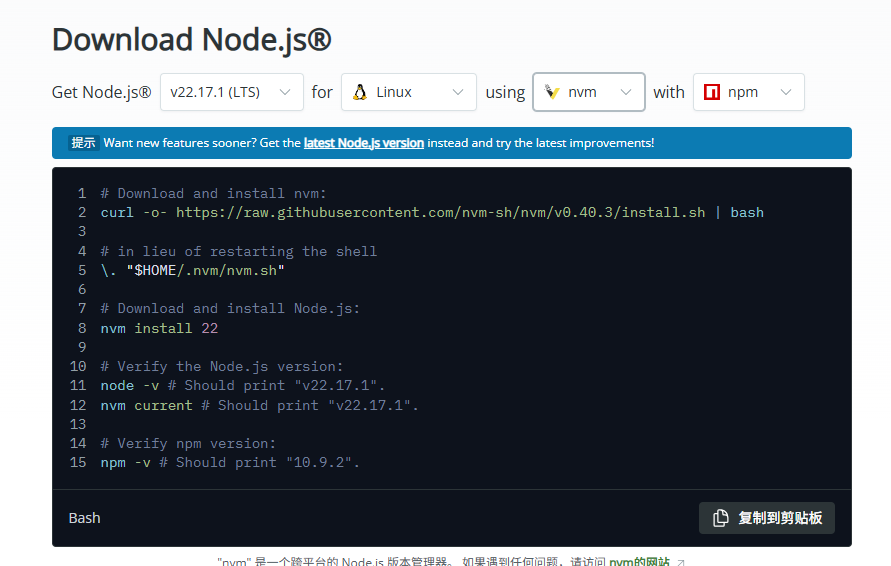The image size is (891, 566).
Task: Open the v22.17.1 (LTS) version dropdown
Action: click(x=231, y=92)
